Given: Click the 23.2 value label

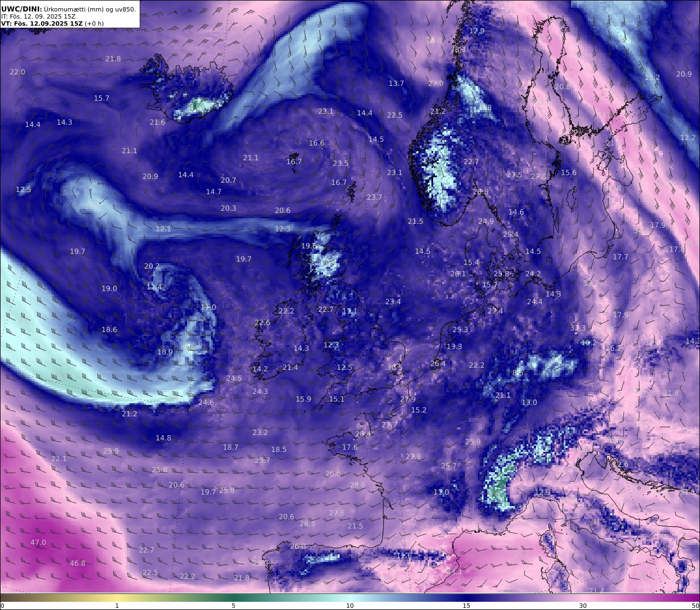Looking at the screenshot, I should (x=260, y=433).
